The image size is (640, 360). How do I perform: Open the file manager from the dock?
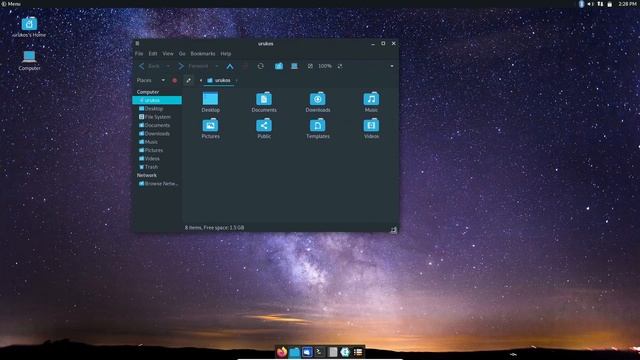click(294, 352)
